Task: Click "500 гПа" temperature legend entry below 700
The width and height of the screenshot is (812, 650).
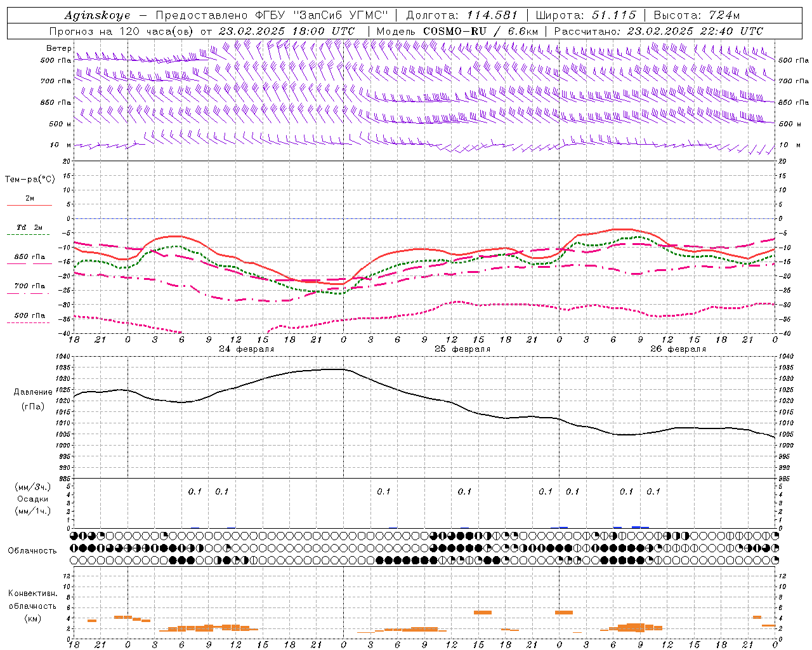Action: (x=29, y=315)
